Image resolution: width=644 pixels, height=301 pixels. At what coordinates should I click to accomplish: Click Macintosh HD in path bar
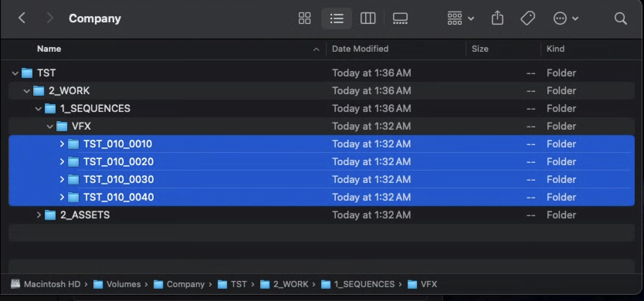(x=52, y=284)
